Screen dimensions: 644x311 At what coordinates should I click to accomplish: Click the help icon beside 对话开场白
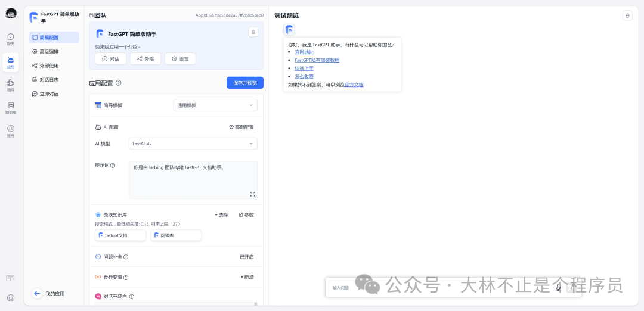[132, 297]
